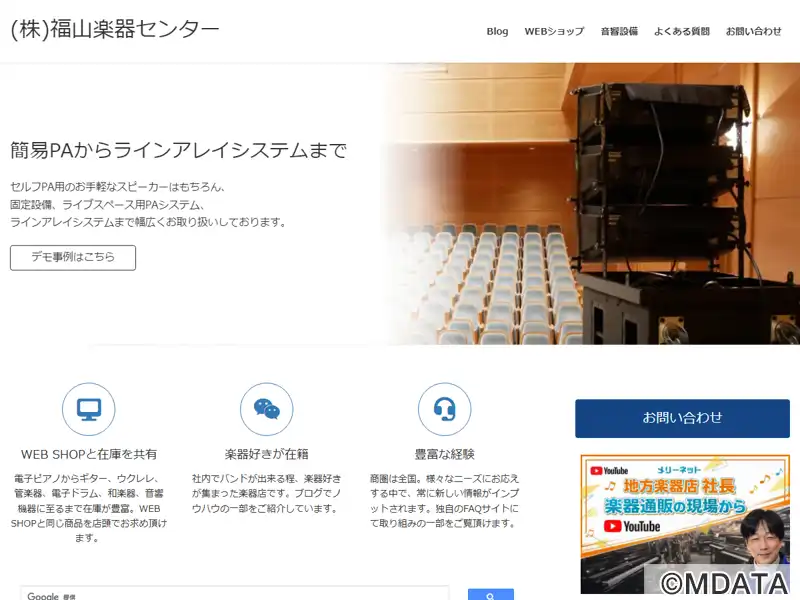This screenshot has width=800, height=600.
Task: Select お問い合わせ in the top navigation
Action: tap(753, 31)
